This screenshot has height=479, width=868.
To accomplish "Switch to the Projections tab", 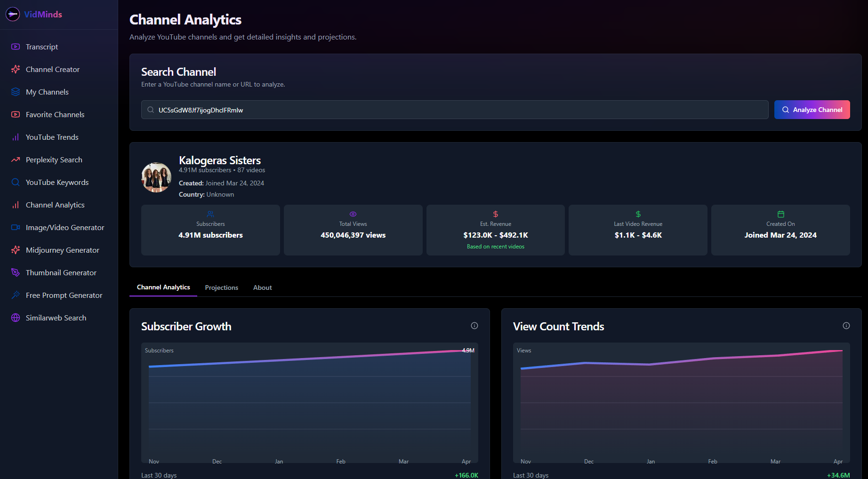I will click(x=222, y=287).
